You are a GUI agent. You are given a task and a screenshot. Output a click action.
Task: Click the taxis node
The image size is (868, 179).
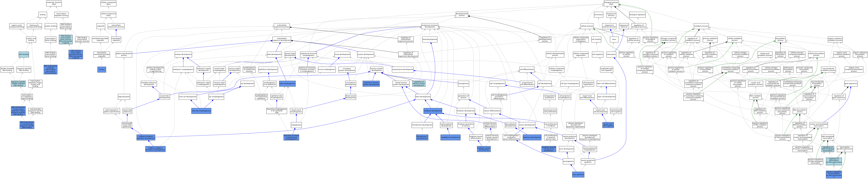click(x=614, y=39)
